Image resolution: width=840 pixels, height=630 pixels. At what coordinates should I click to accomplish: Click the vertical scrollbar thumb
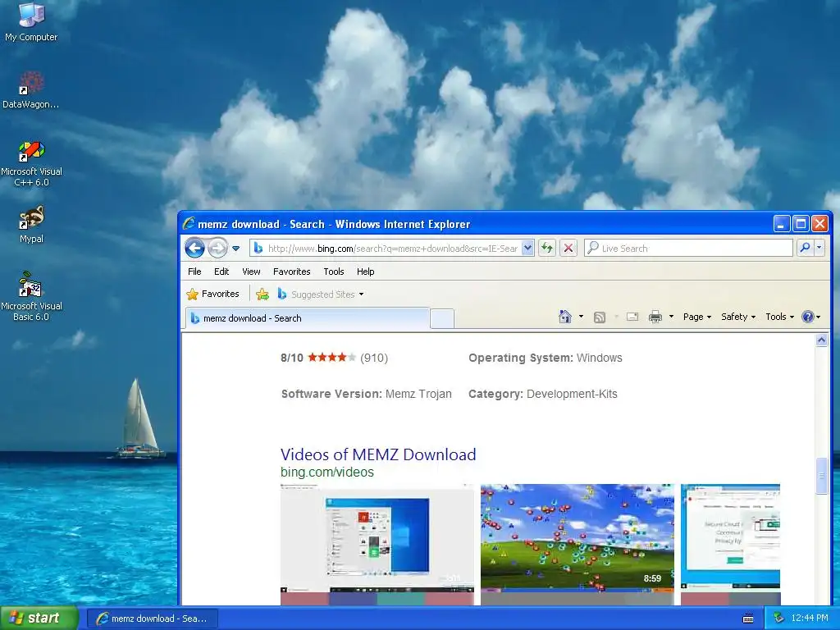point(821,476)
